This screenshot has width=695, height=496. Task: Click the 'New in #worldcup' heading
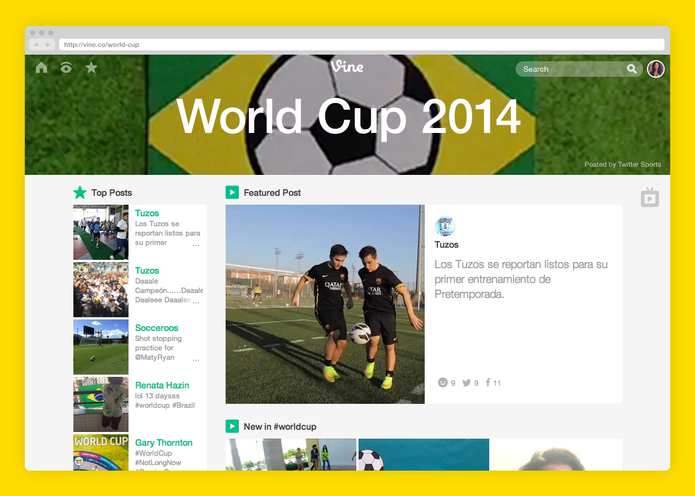(280, 426)
